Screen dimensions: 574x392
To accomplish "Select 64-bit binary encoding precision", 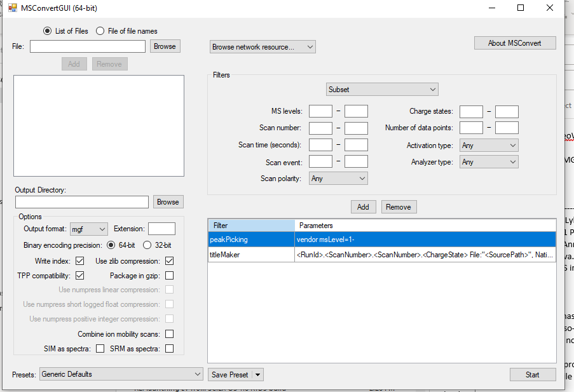I will coord(111,245).
